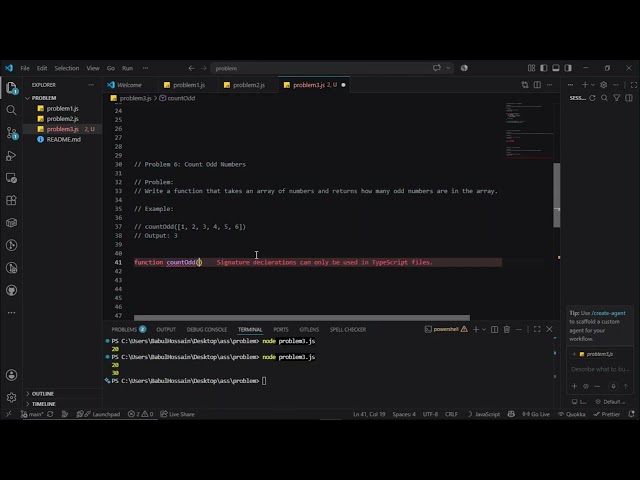640x480 pixels.
Task: Open the Explorer view in activity bar
Action: (x=11, y=87)
